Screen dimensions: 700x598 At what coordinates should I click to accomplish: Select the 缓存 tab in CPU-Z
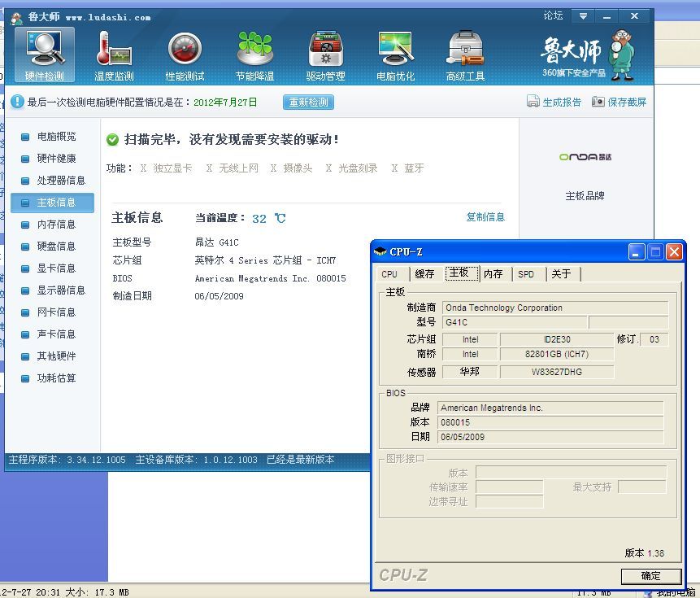pyautogui.click(x=424, y=274)
